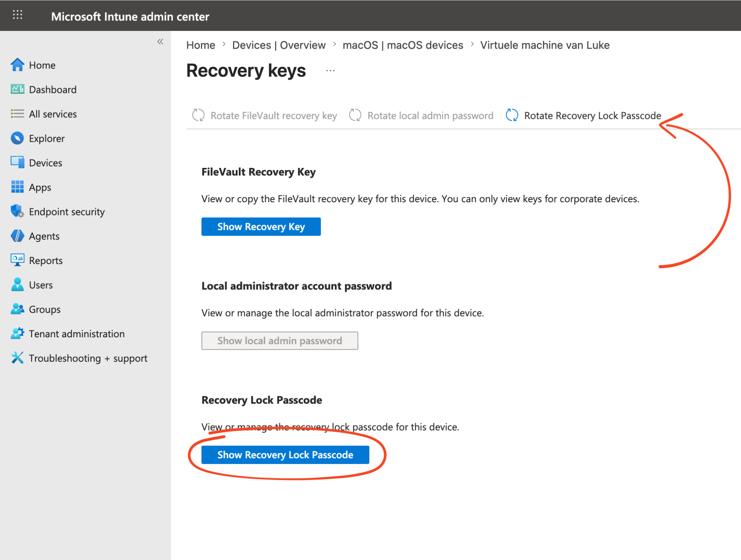Viewport: 741px width, 560px height.
Task: Select the FileVault Recovery Key heading
Action: click(259, 172)
